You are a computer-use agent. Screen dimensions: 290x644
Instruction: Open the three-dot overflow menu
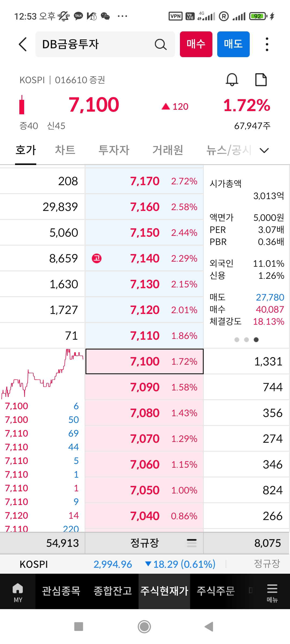[x=267, y=44]
